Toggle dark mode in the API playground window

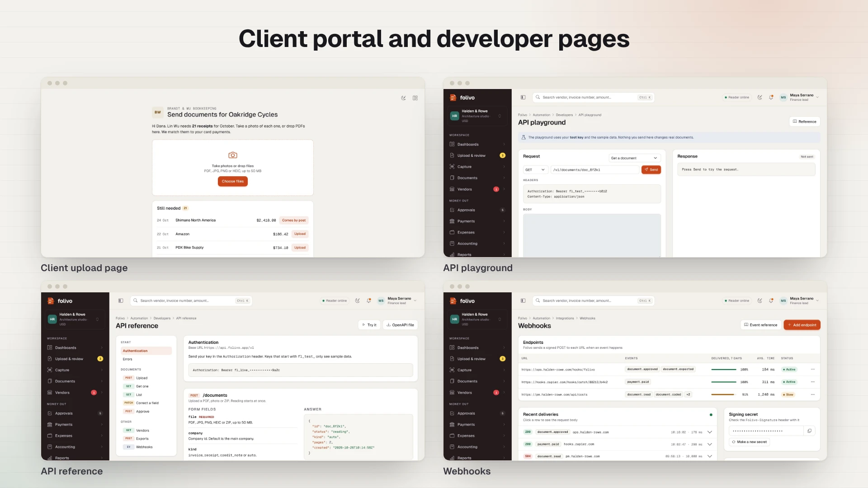pyautogui.click(x=760, y=97)
